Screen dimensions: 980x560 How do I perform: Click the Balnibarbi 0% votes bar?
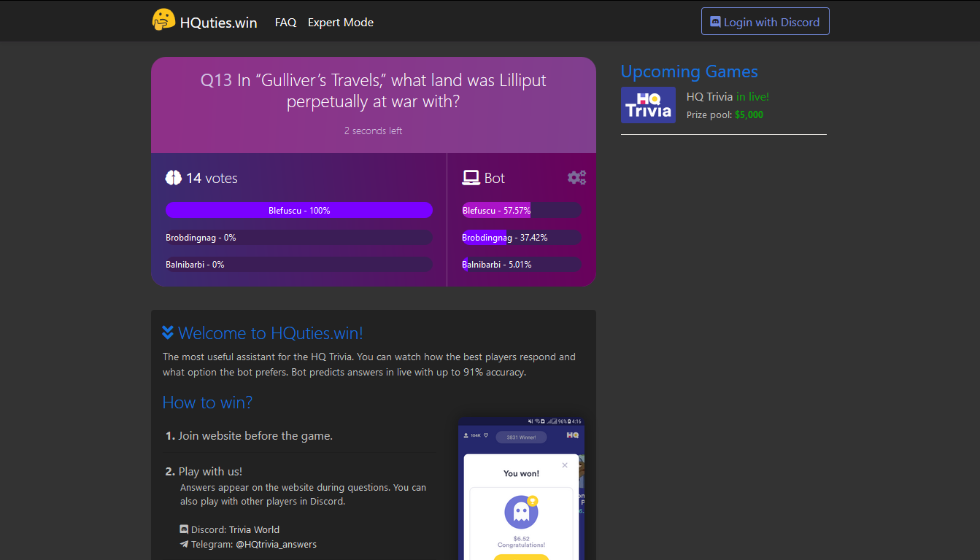point(299,265)
